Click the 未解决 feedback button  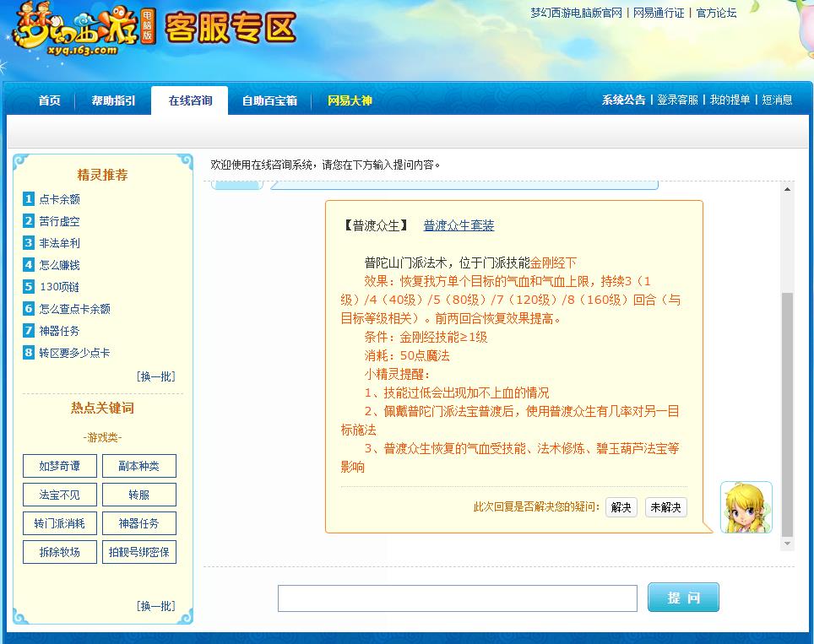[665, 507]
